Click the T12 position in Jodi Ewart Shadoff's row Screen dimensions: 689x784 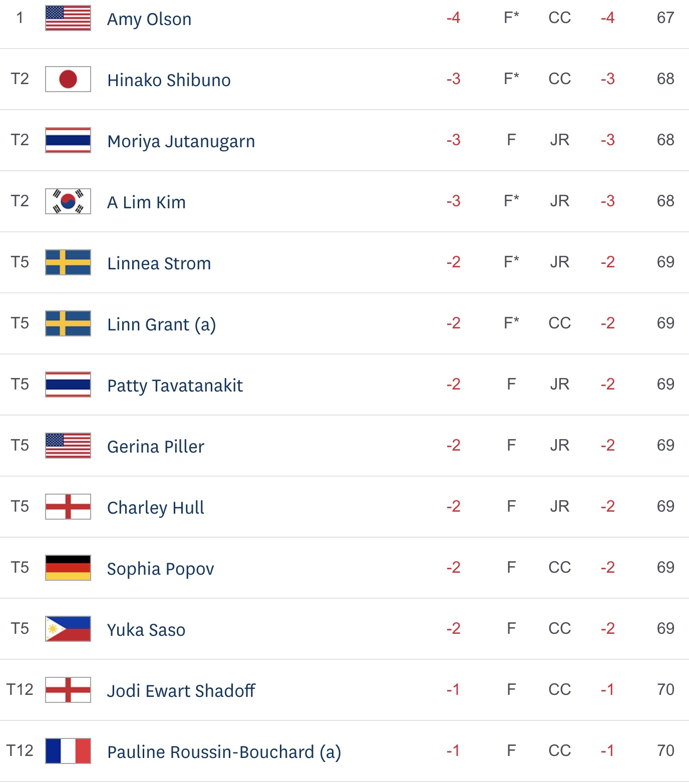pos(20,689)
